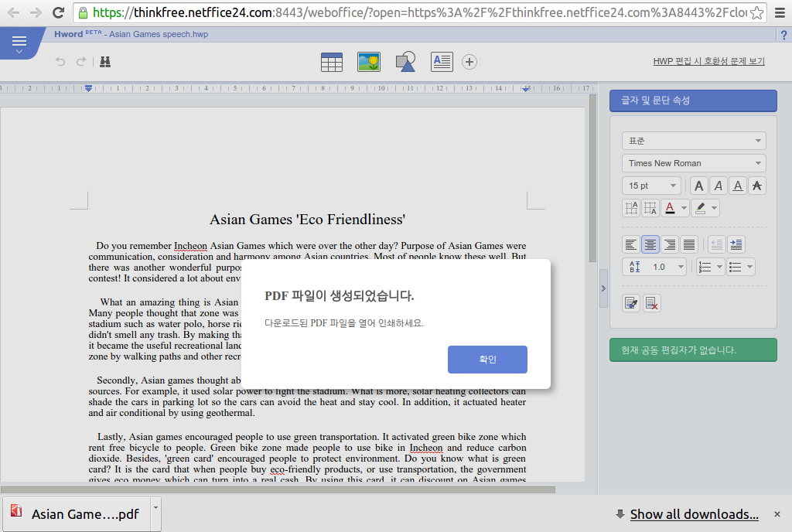Click the copy formatting icon
This screenshot has height=532, width=792.
tap(631, 303)
